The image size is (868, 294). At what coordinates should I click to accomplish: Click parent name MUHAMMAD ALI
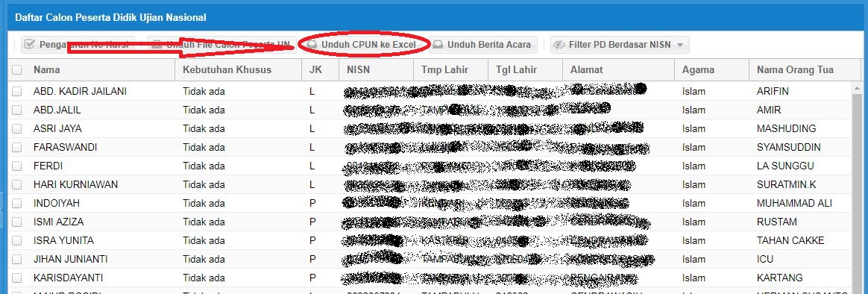point(794,203)
